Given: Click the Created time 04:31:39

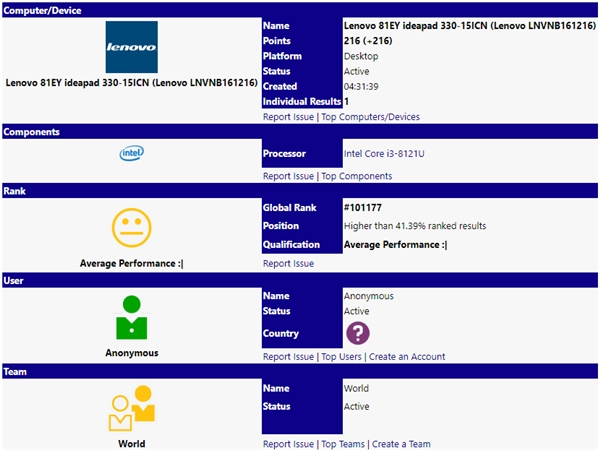Looking at the screenshot, I should (361, 86).
